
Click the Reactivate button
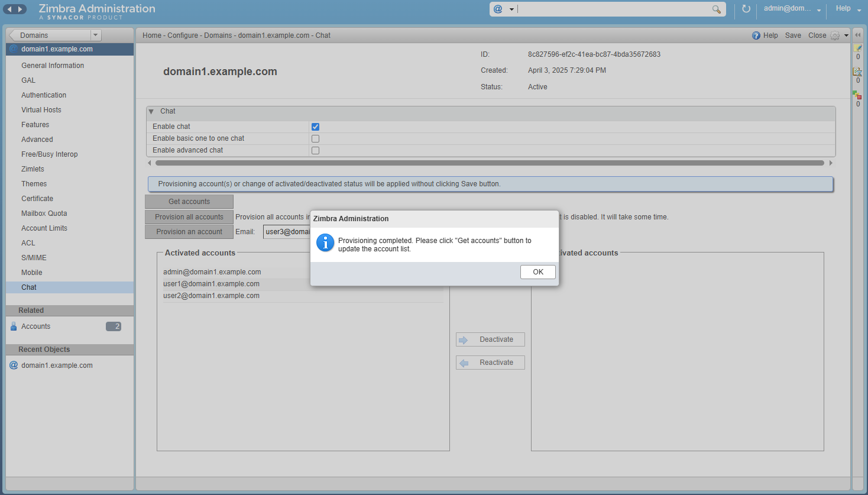(490, 363)
